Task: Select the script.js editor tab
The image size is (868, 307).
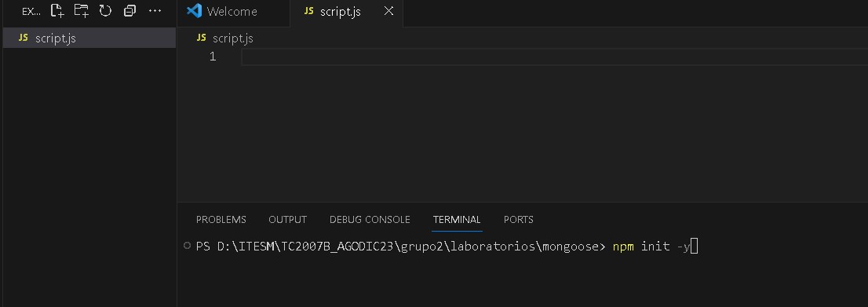Action: click(341, 12)
